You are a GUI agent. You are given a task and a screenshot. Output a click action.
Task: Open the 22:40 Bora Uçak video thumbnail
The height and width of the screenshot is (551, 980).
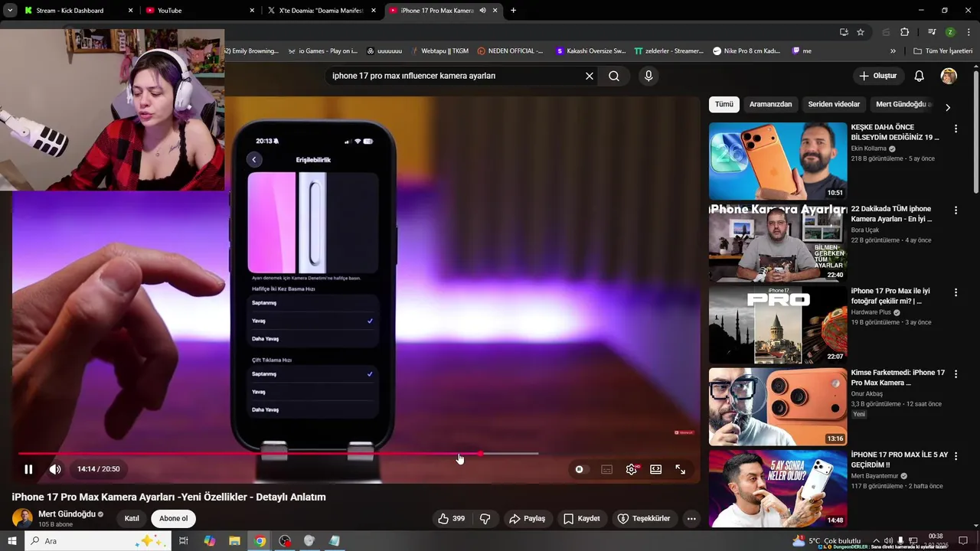(x=778, y=243)
